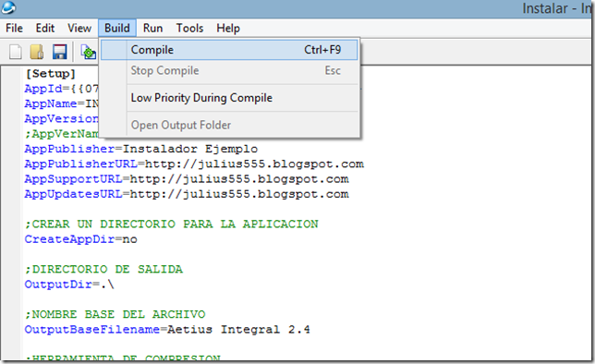Open the View menu

(x=79, y=28)
